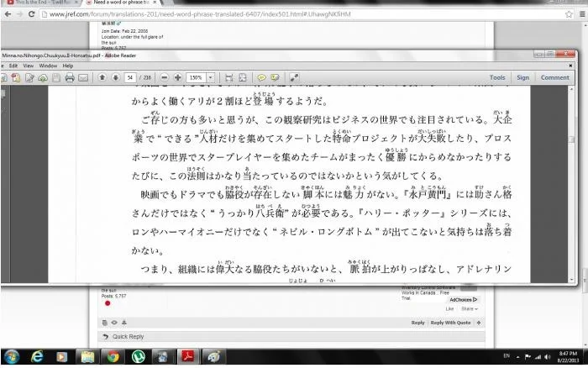
Task: Zoom in with the plus button
Action: click(178, 77)
